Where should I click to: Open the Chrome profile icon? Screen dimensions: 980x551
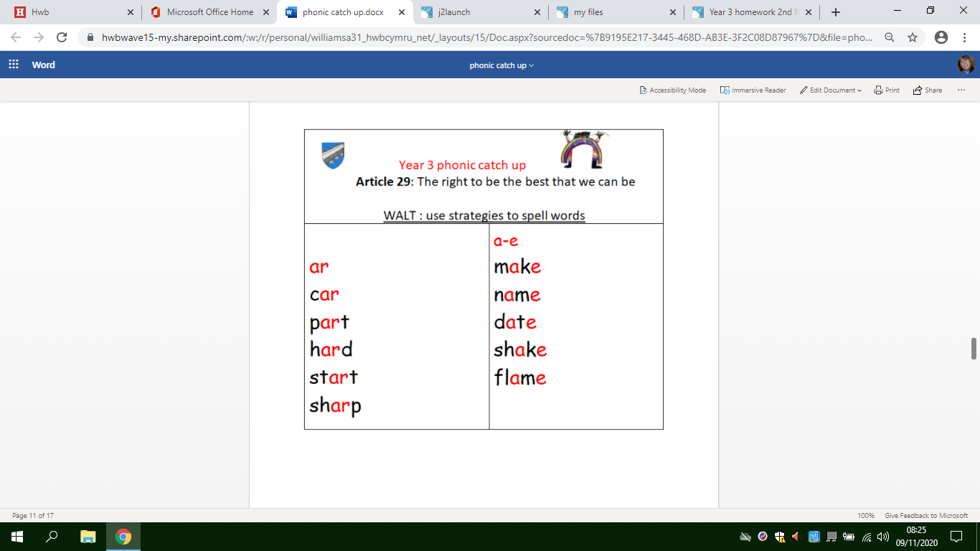941,37
